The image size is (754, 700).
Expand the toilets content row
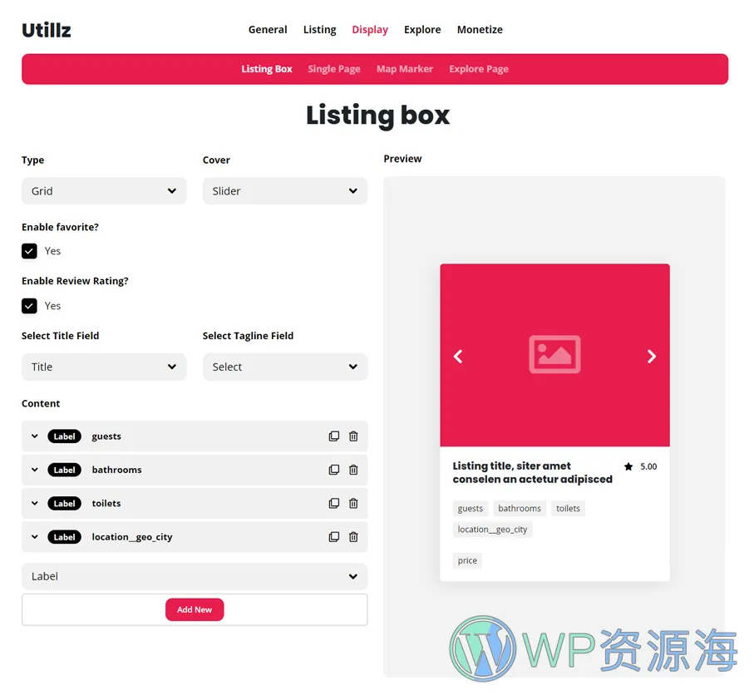[x=35, y=503]
